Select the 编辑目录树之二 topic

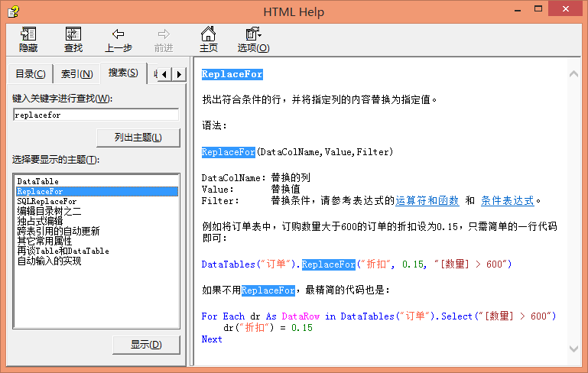(x=49, y=211)
